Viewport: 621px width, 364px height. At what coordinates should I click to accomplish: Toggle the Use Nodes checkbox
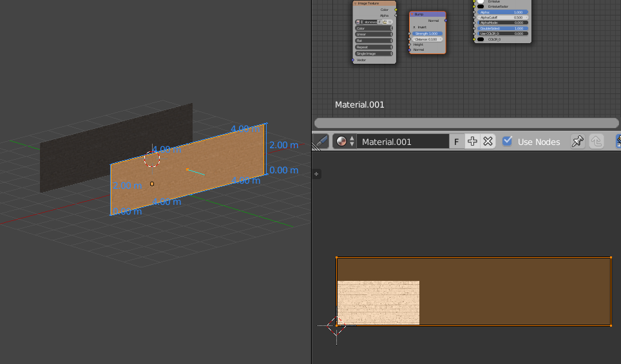click(x=507, y=141)
